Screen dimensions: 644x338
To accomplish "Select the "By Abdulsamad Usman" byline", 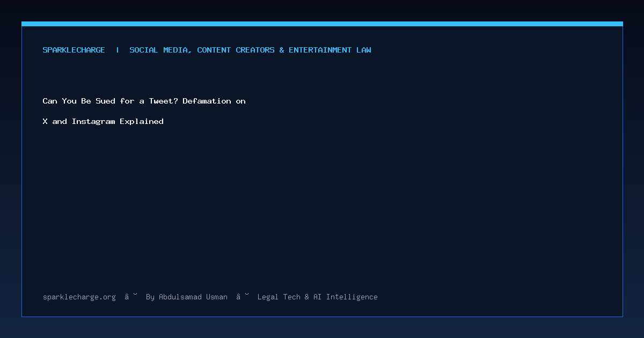I will (x=187, y=297).
